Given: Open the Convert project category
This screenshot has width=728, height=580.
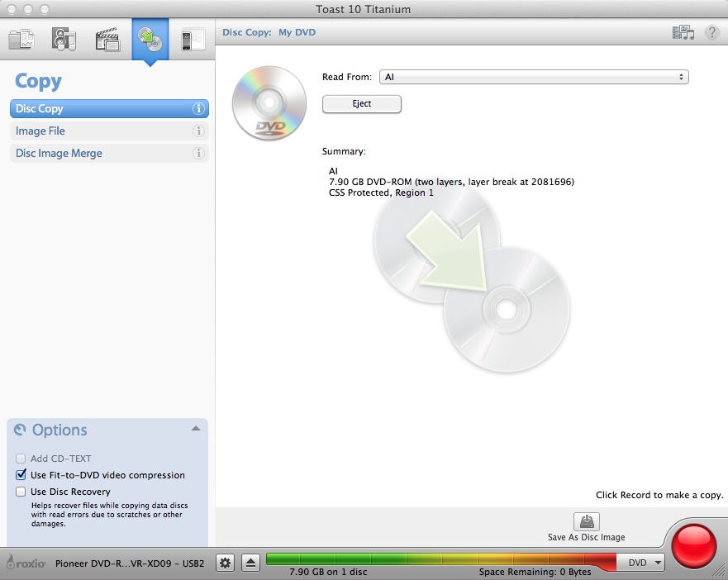Looking at the screenshot, I should 193,39.
